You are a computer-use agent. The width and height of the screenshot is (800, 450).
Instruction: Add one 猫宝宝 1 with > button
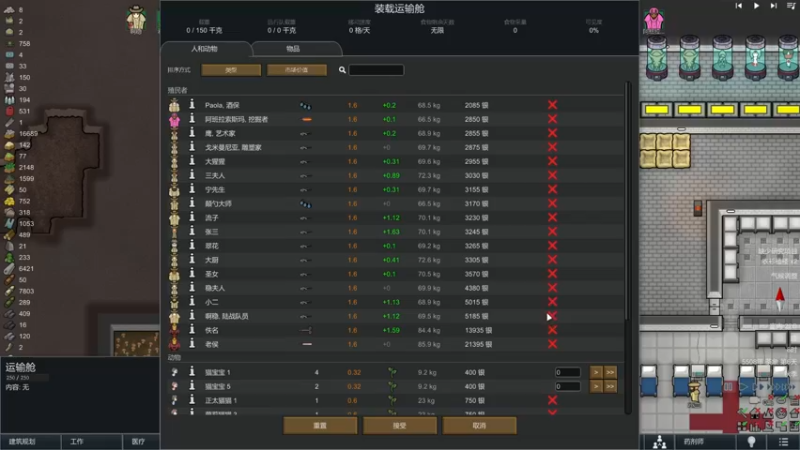point(595,372)
